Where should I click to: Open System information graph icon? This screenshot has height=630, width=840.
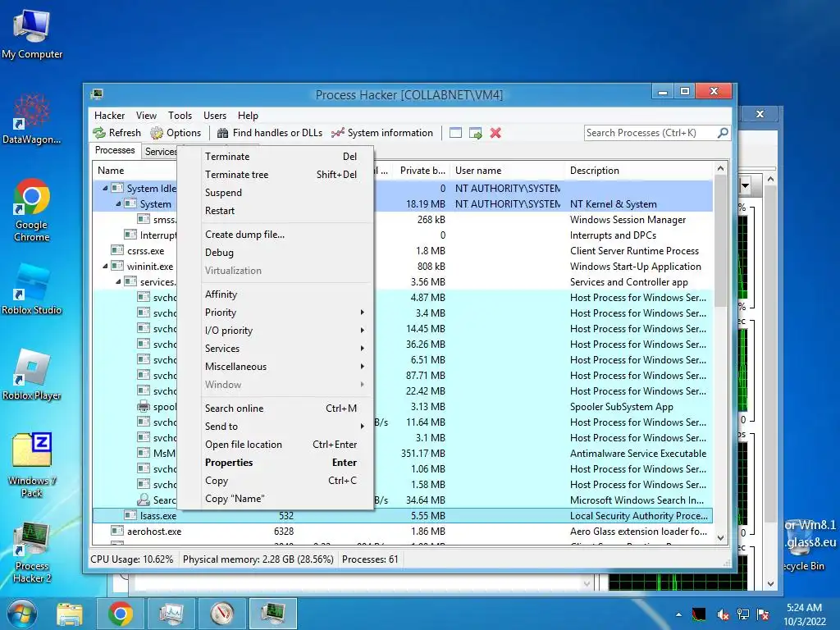click(x=337, y=133)
